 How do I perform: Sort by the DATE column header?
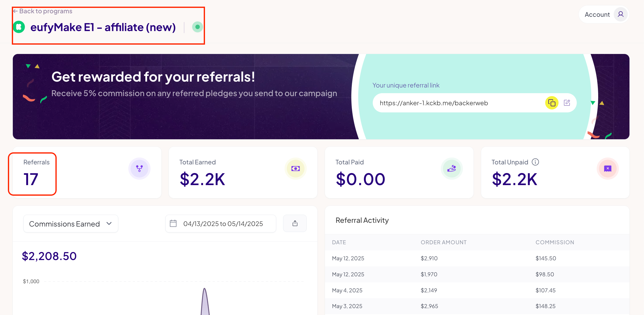point(339,242)
